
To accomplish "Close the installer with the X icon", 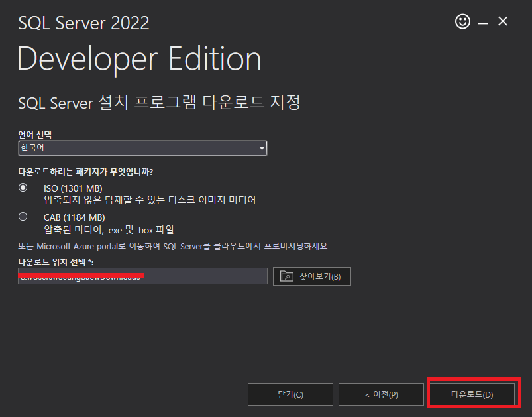I will 502,21.
